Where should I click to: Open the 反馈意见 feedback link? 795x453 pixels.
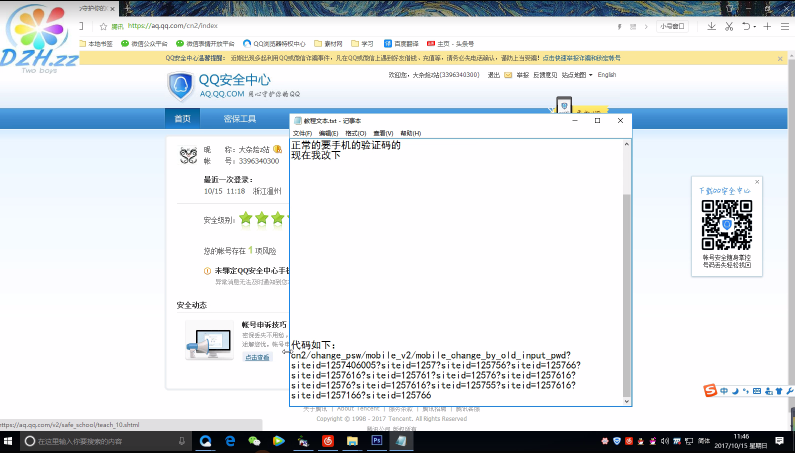coord(545,75)
